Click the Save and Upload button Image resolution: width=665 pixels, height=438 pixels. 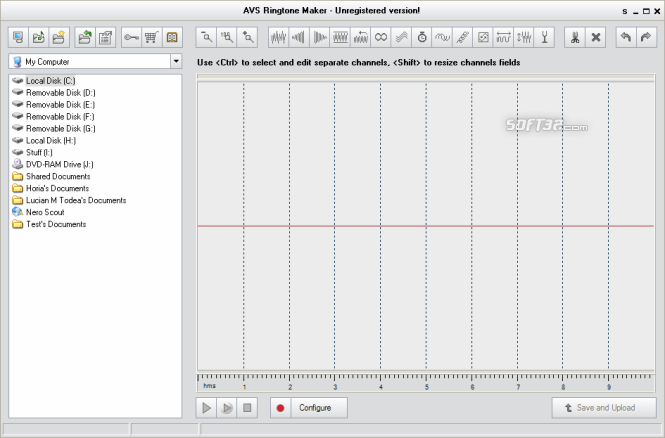[604, 408]
